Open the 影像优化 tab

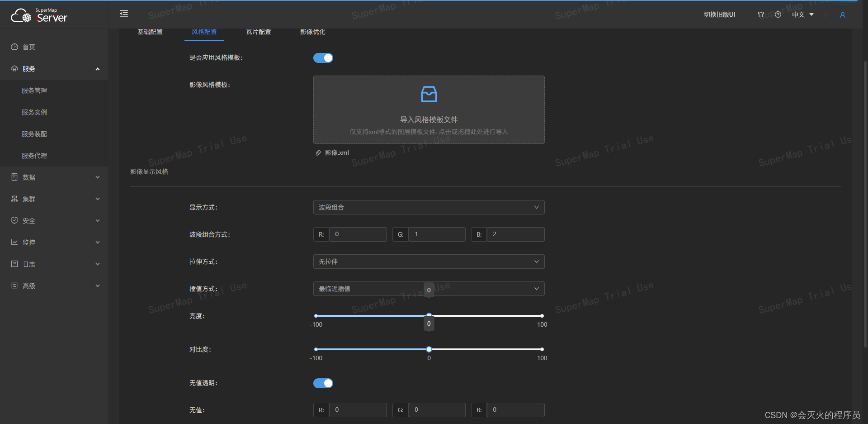click(312, 32)
